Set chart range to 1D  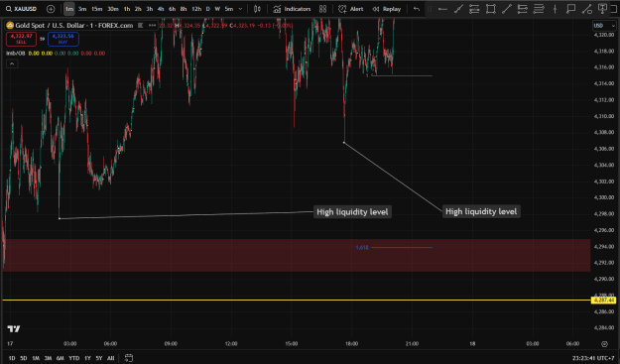pos(12,358)
